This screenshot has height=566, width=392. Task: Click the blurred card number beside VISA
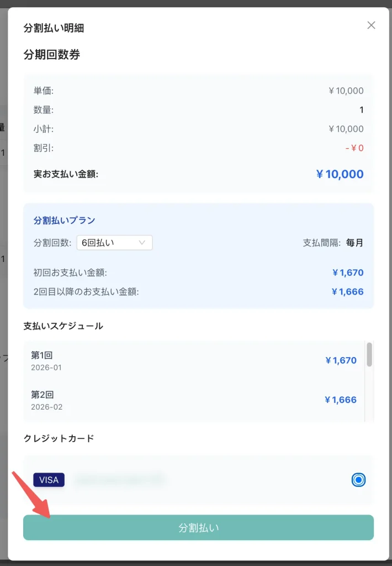(120, 480)
